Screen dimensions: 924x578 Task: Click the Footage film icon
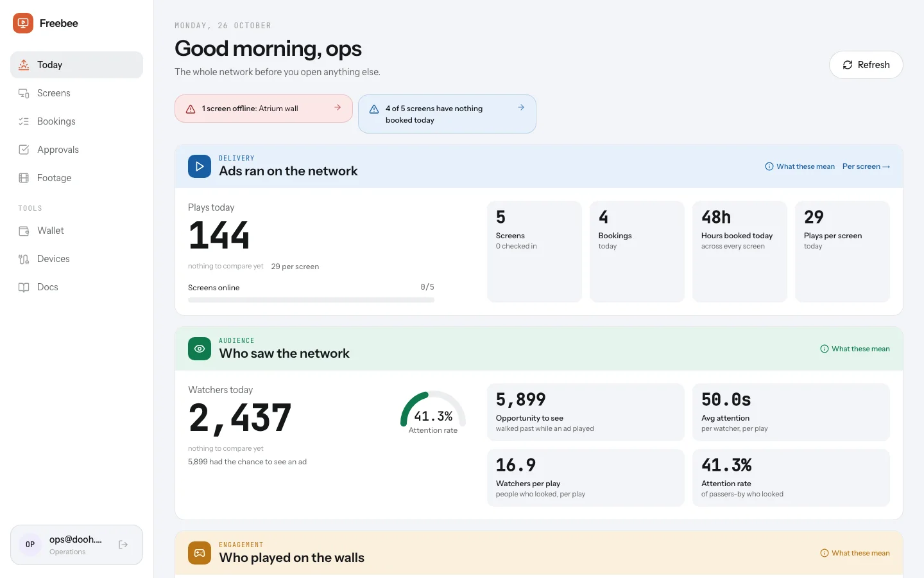coord(24,178)
